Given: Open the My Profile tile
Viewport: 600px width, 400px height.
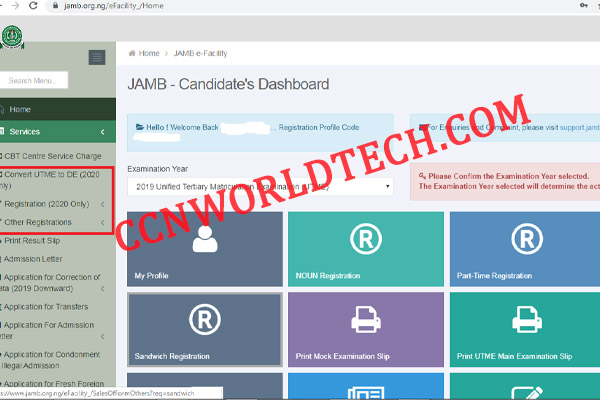Looking at the screenshot, I should point(205,249).
